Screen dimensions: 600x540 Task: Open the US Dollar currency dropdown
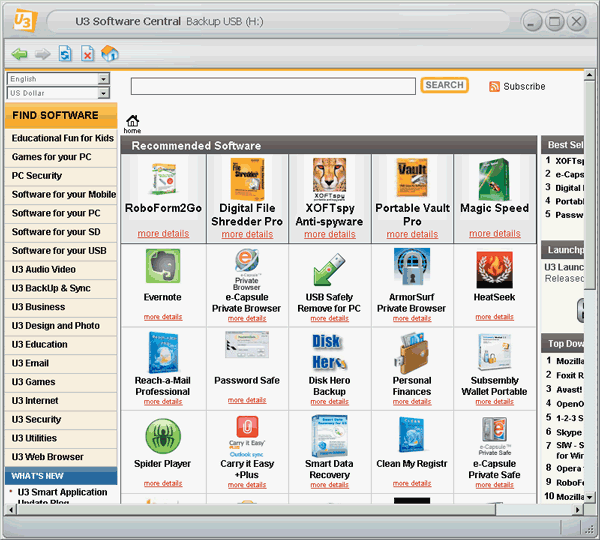(x=58, y=93)
